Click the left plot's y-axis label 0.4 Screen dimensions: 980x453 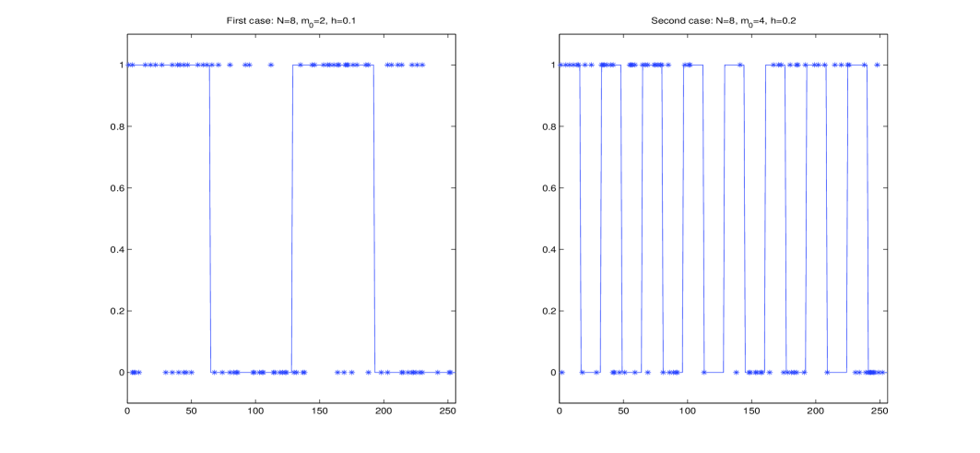click(x=115, y=250)
